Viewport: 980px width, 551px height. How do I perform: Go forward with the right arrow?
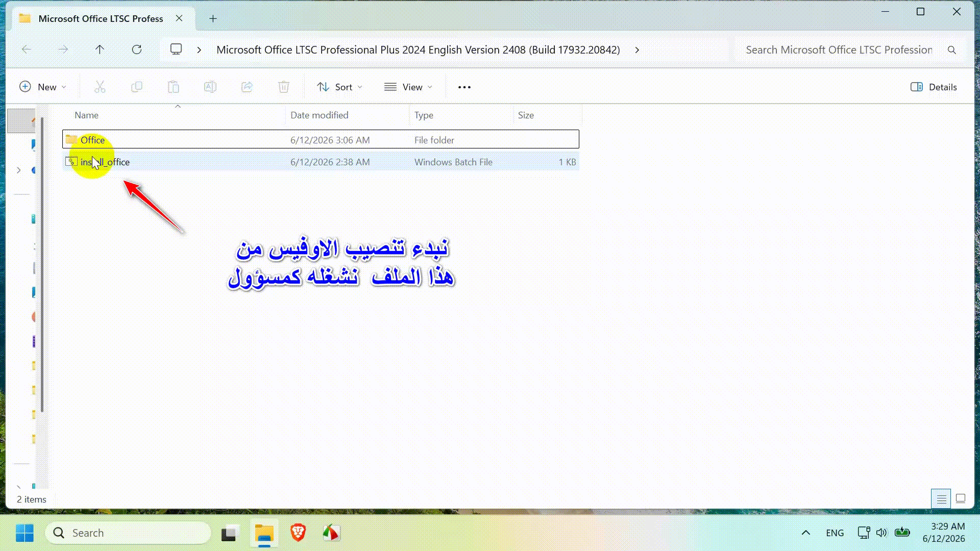point(63,49)
